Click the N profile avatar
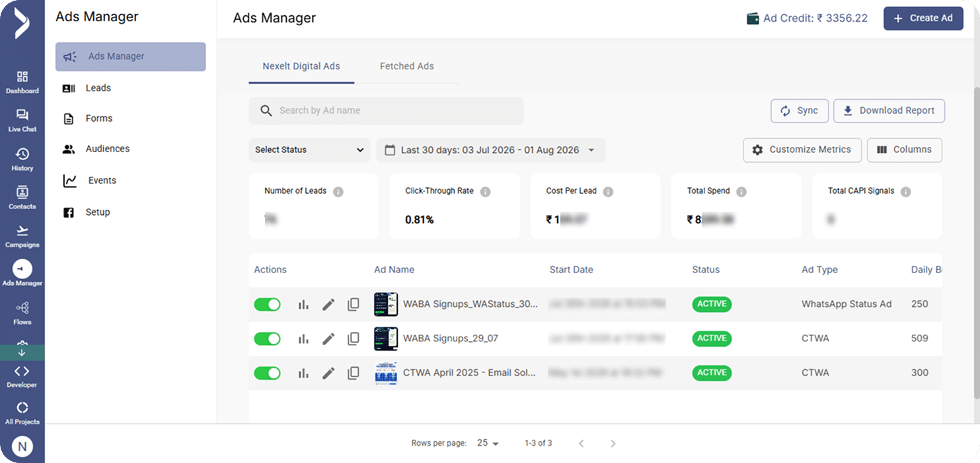The image size is (980, 463). (22, 446)
